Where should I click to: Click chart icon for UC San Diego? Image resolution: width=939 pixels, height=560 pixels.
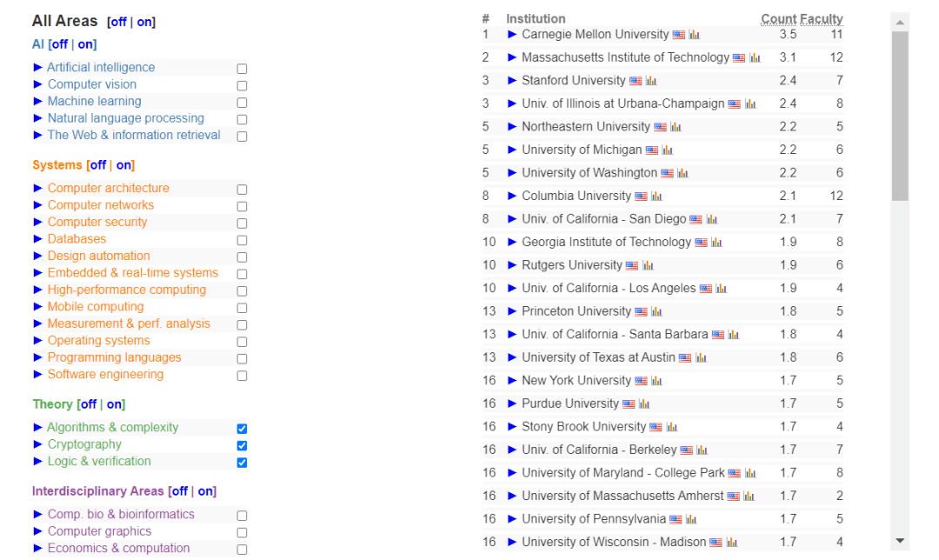pyautogui.click(x=712, y=219)
